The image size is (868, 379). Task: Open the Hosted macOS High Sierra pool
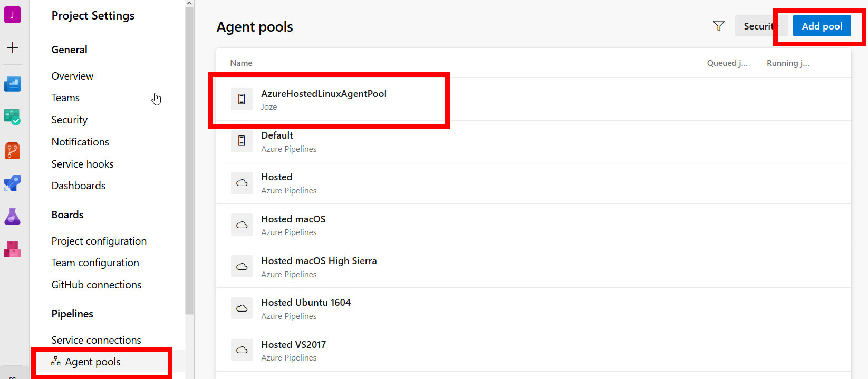point(319,261)
